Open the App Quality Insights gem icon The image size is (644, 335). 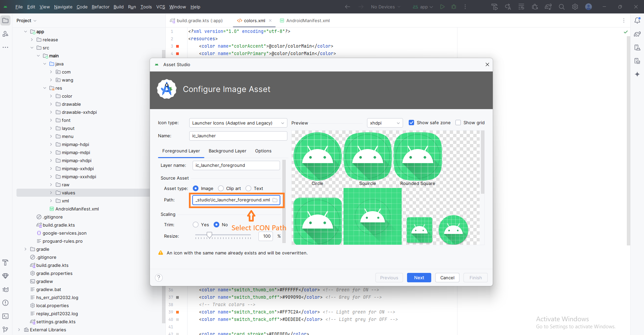click(x=5, y=276)
